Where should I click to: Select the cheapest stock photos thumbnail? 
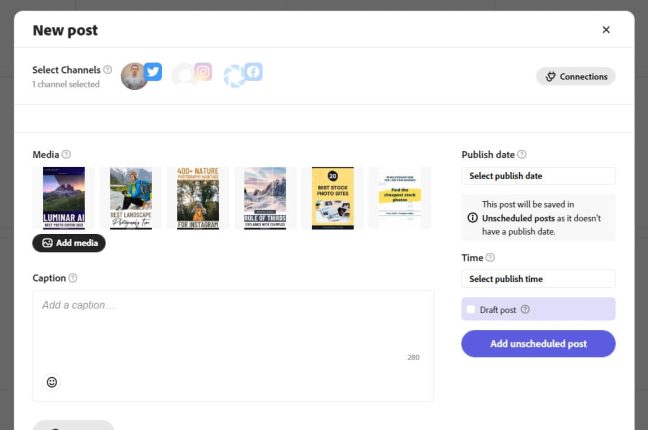pyautogui.click(x=400, y=198)
